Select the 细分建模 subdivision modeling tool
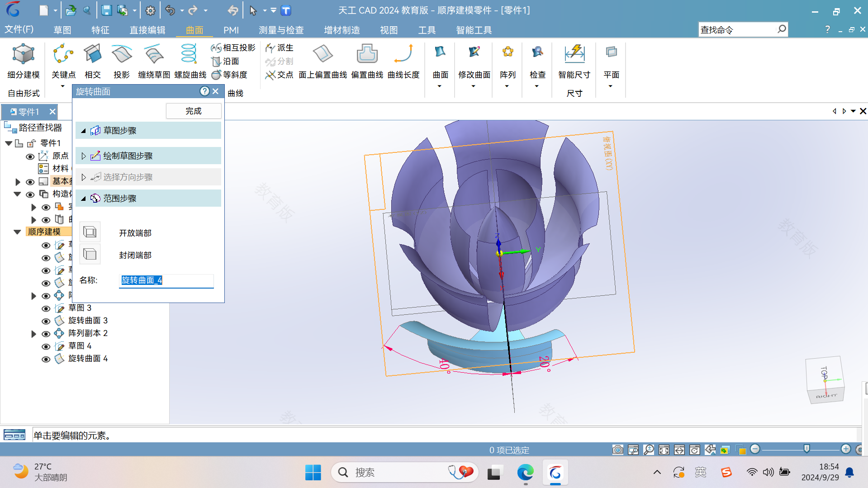Image resolution: width=868 pixels, height=488 pixels. click(24, 61)
